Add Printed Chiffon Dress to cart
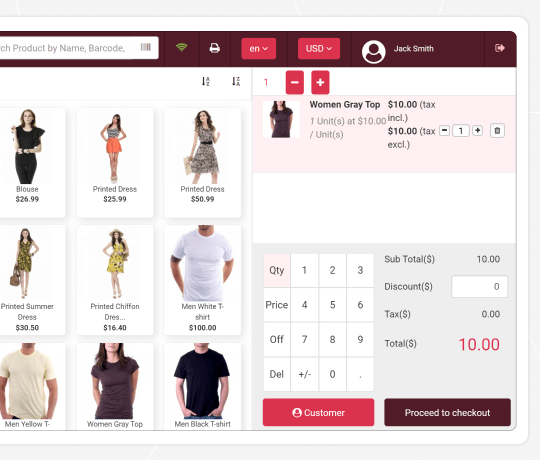The height and width of the screenshot is (460, 540). tap(115, 280)
